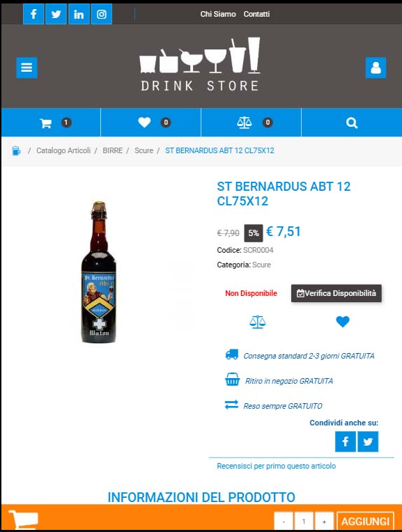Open the Facebook page from top bar
The width and height of the screenshot is (402, 532).
(33, 14)
